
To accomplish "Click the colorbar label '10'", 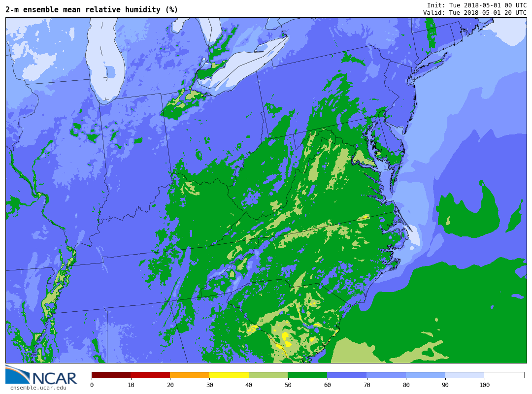I will click(x=131, y=385).
